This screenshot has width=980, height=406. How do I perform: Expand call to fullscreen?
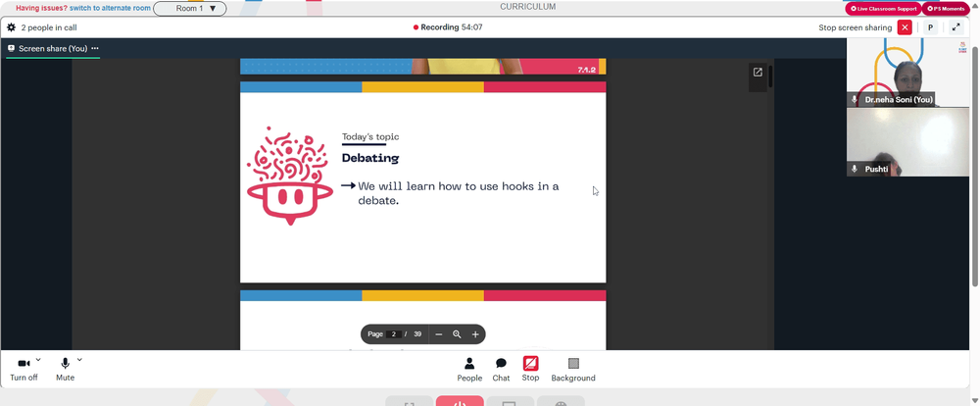click(x=955, y=27)
